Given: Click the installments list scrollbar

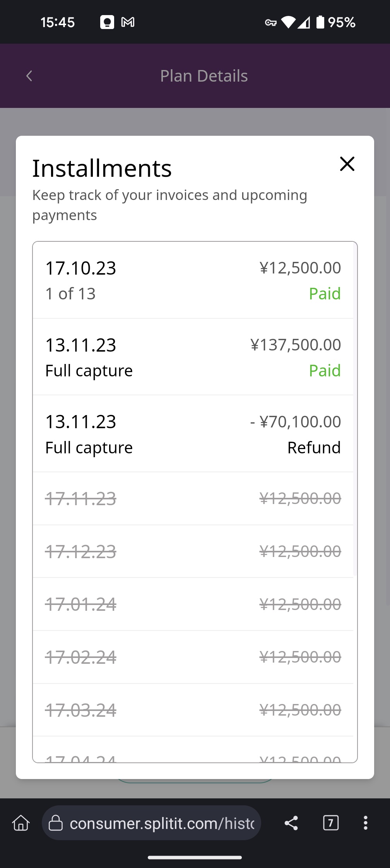Looking at the screenshot, I should 355,410.
